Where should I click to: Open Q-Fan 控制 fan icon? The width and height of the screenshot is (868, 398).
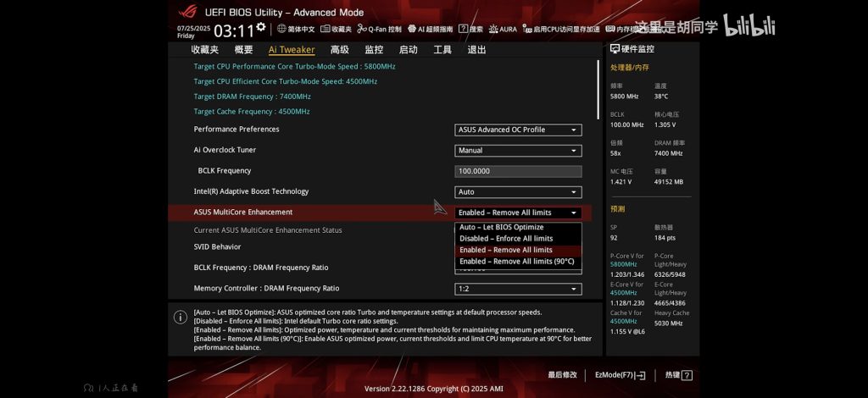click(361, 29)
